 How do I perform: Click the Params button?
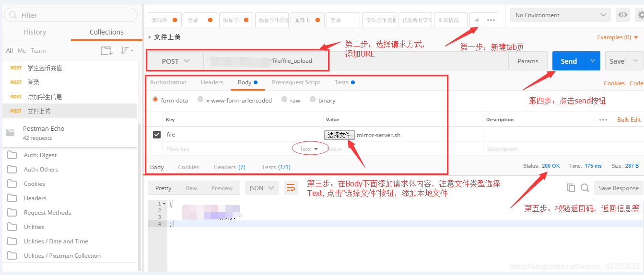tap(528, 61)
